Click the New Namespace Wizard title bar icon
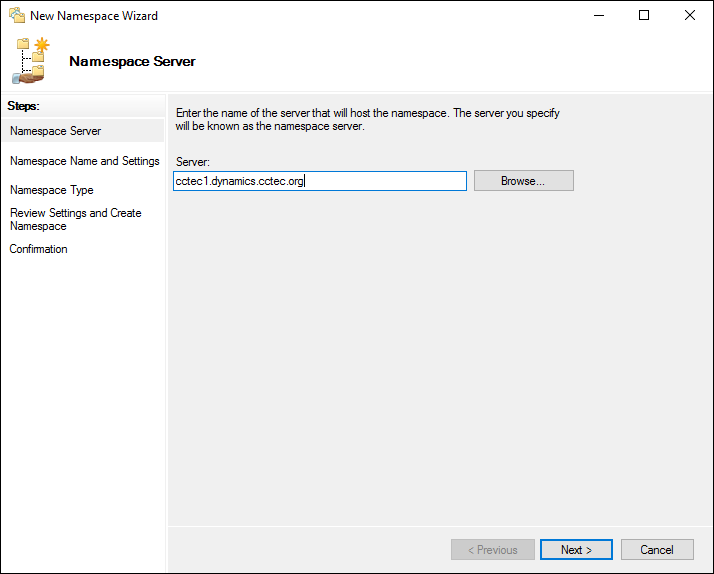714x574 pixels. (17, 15)
